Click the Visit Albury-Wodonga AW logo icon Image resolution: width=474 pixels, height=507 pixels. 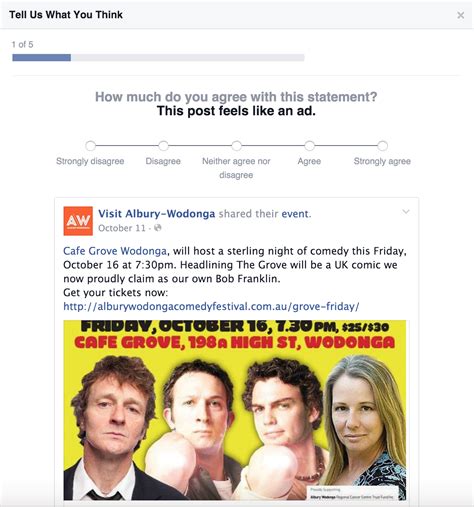point(78,221)
